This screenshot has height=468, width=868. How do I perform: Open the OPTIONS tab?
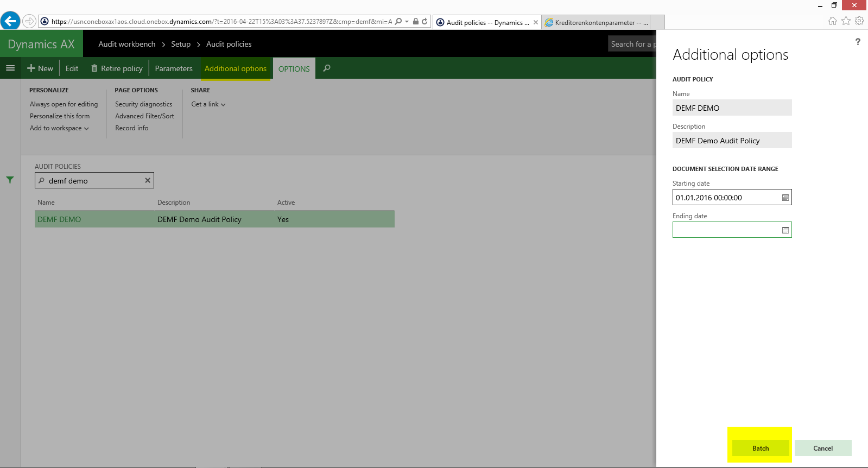(x=294, y=69)
